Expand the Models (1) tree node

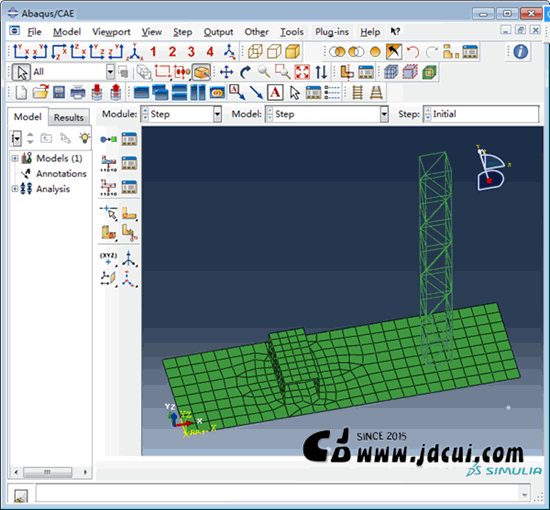[15, 158]
